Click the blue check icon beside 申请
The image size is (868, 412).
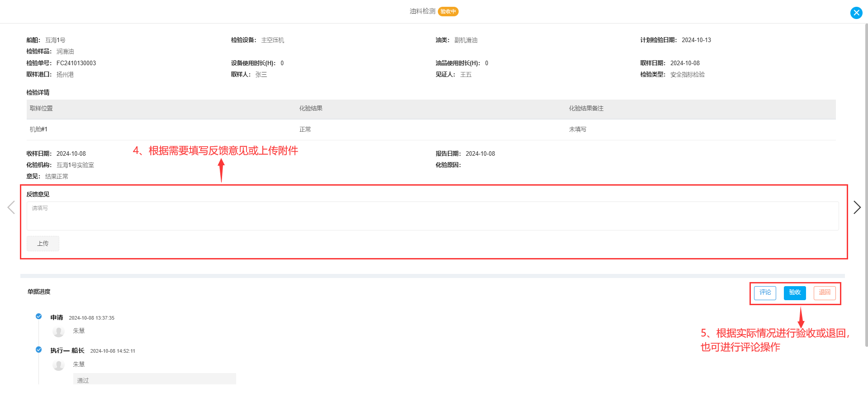pos(39,316)
